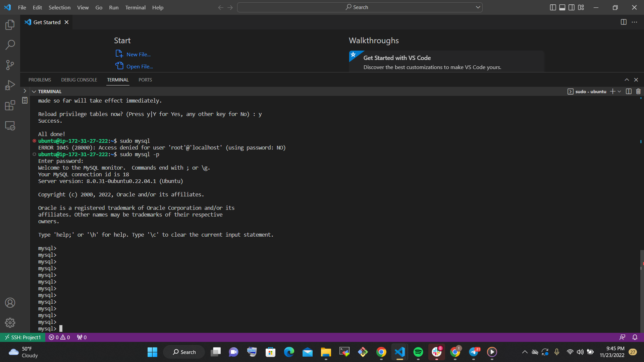Open the Extensions view
The image size is (644, 362).
[10, 105]
